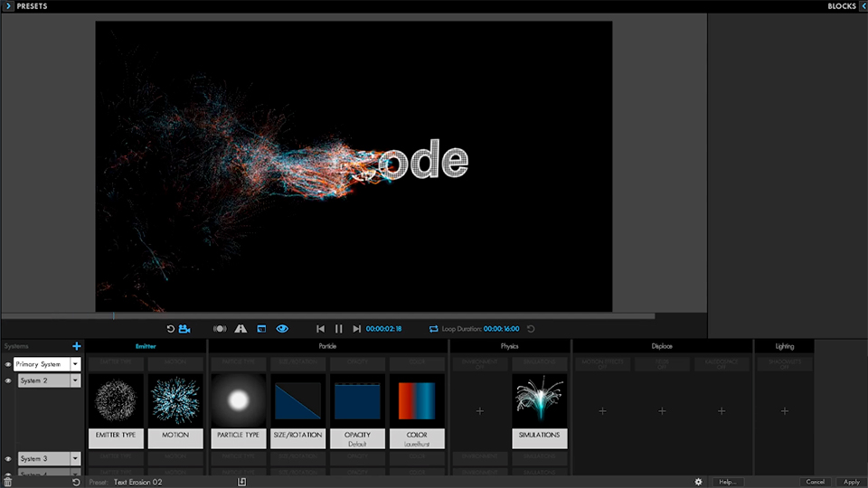Save preset with the save icon
Screen dimensions: 868x488
point(242,482)
